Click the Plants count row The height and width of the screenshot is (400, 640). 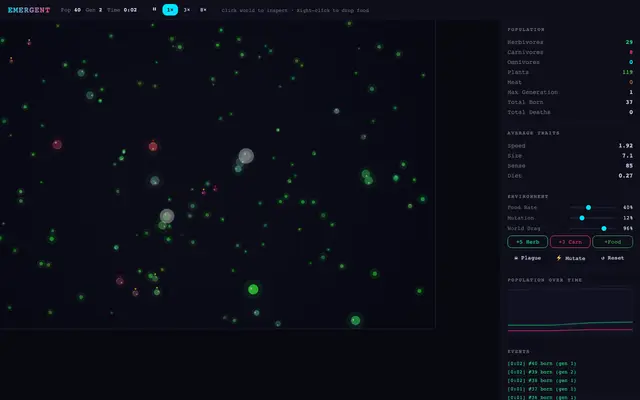click(x=570, y=72)
